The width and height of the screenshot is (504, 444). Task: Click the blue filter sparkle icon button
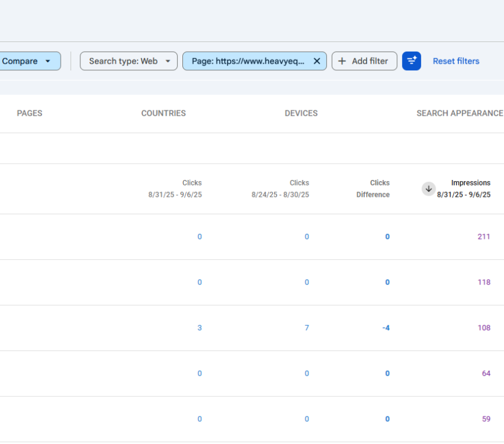pyautogui.click(x=412, y=61)
